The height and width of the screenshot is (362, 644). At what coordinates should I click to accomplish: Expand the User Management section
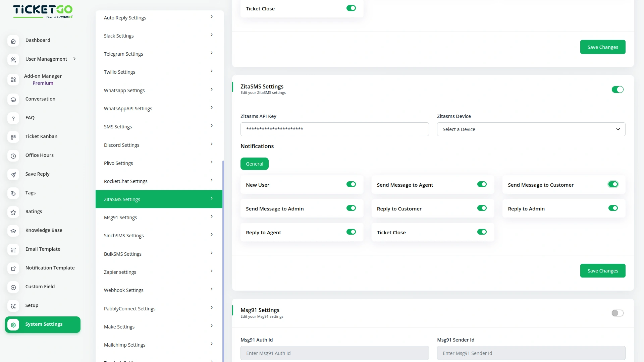[74, 59]
